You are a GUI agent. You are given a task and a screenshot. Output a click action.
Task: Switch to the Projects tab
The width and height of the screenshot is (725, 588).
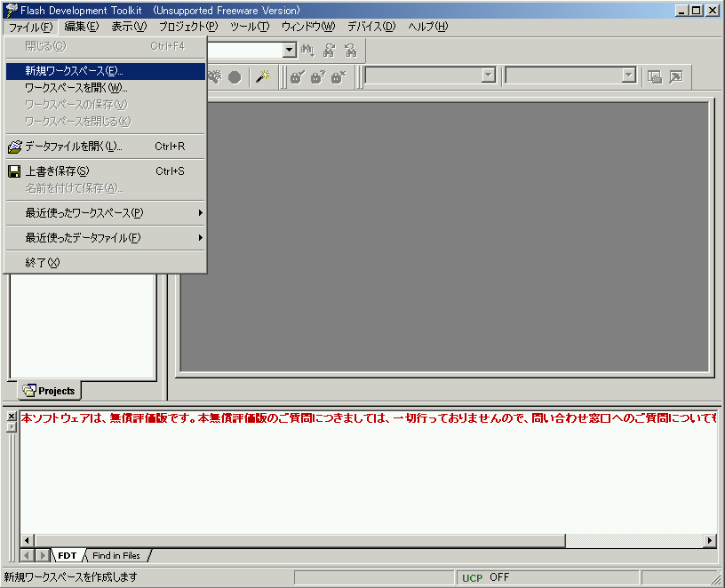click(x=50, y=391)
